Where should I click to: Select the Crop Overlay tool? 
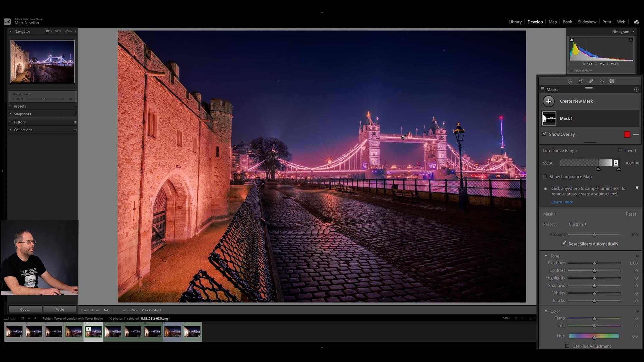581,81
